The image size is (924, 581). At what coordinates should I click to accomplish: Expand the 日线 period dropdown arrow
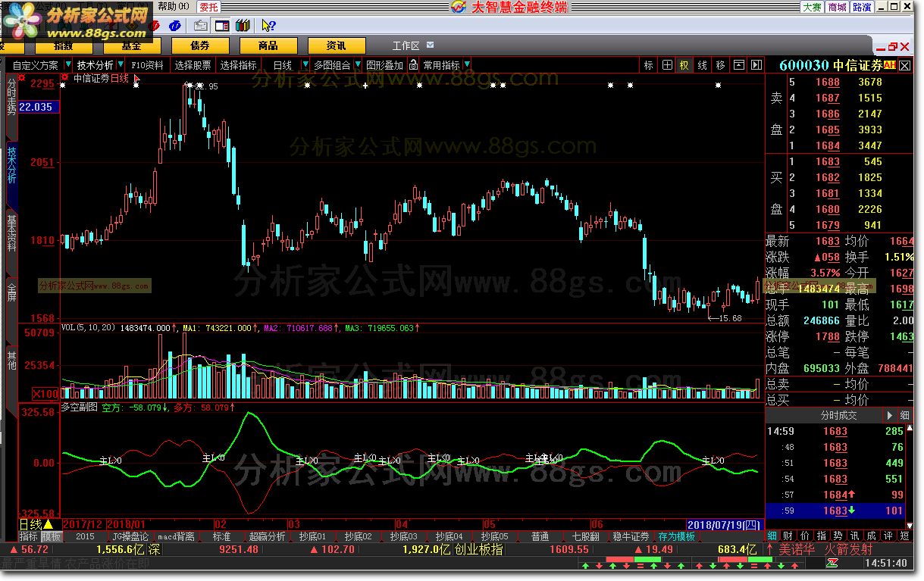(x=305, y=65)
